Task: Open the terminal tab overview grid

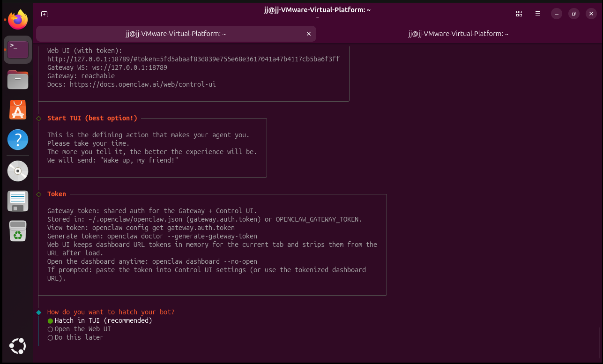Action: 519,14
